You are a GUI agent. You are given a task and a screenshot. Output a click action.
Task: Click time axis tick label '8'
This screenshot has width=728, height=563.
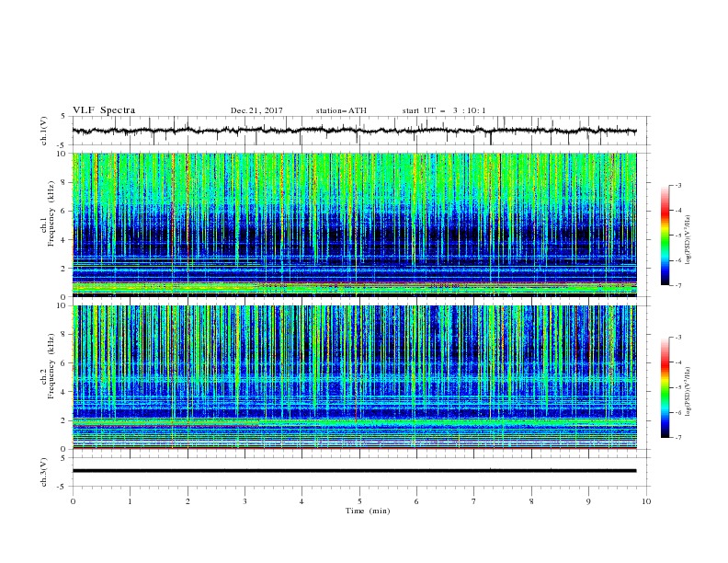(531, 501)
